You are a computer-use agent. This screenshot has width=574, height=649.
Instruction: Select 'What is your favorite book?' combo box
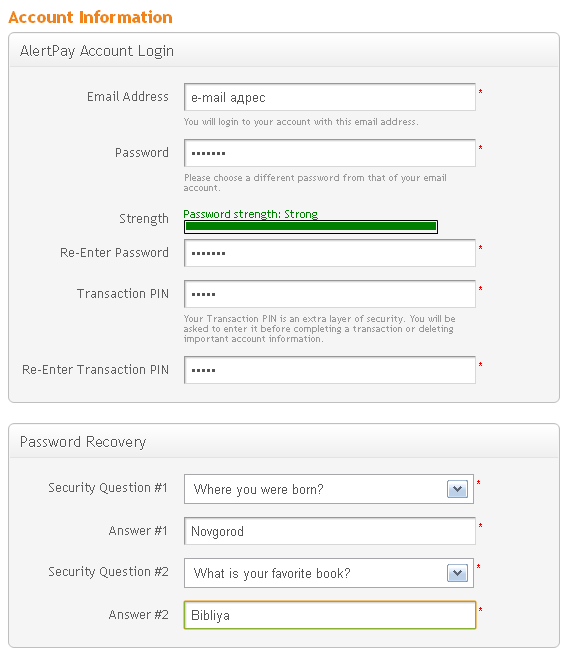pyautogui.click(x=329, y=573)
